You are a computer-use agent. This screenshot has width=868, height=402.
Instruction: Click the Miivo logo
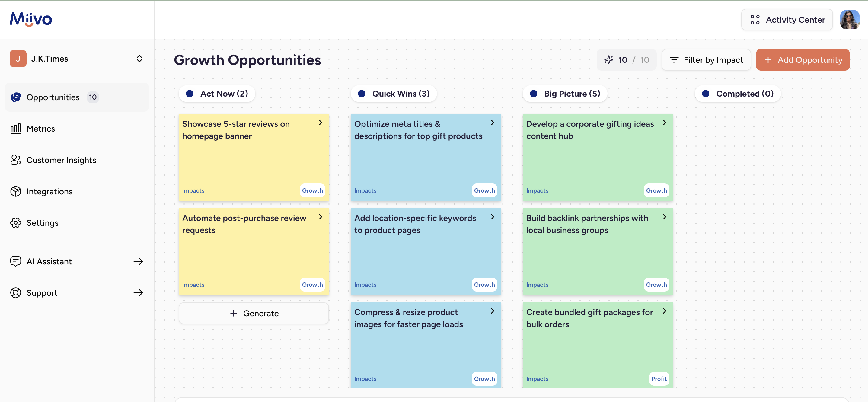pyautogui.click(x=31, y=19)
